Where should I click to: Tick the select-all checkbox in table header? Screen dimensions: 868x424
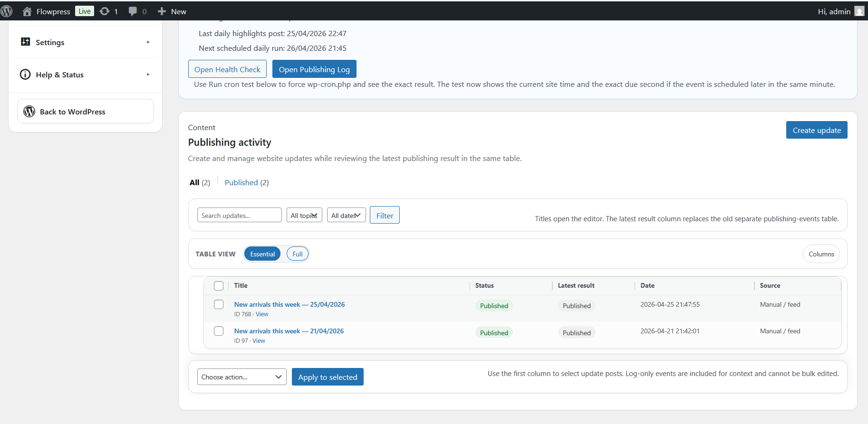(219, 286)
